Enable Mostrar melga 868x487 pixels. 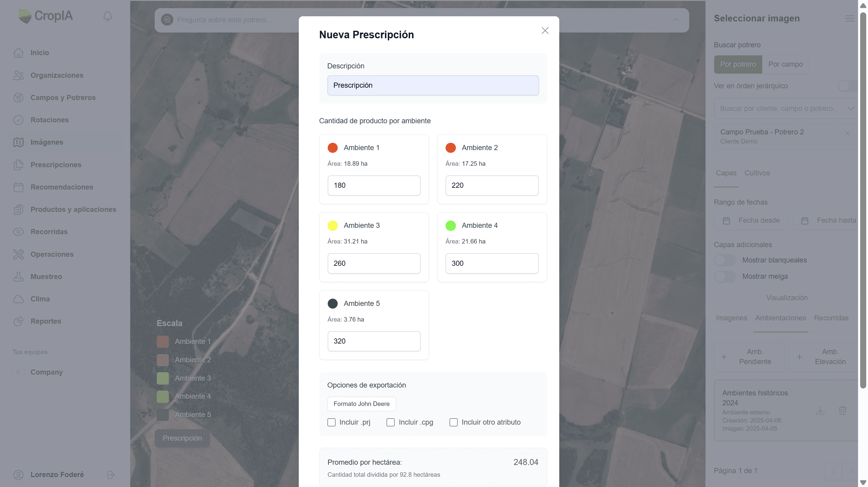[724, 276]
